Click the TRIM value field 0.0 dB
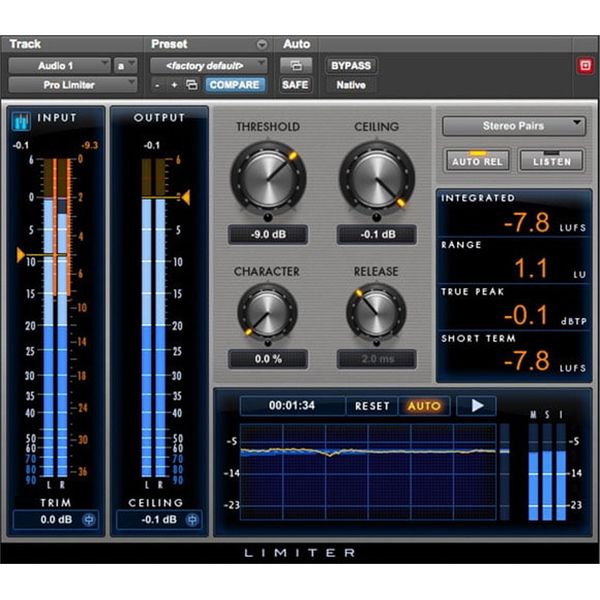Image resolution: width=600 pixels, height=600 pixels. pyautogui.click(x=56, y=520)
